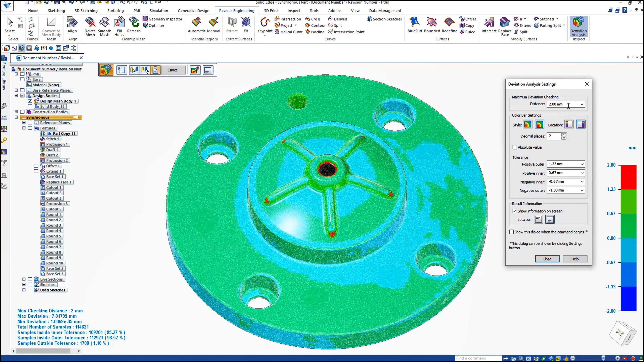Open the Remesh tool

134,22
